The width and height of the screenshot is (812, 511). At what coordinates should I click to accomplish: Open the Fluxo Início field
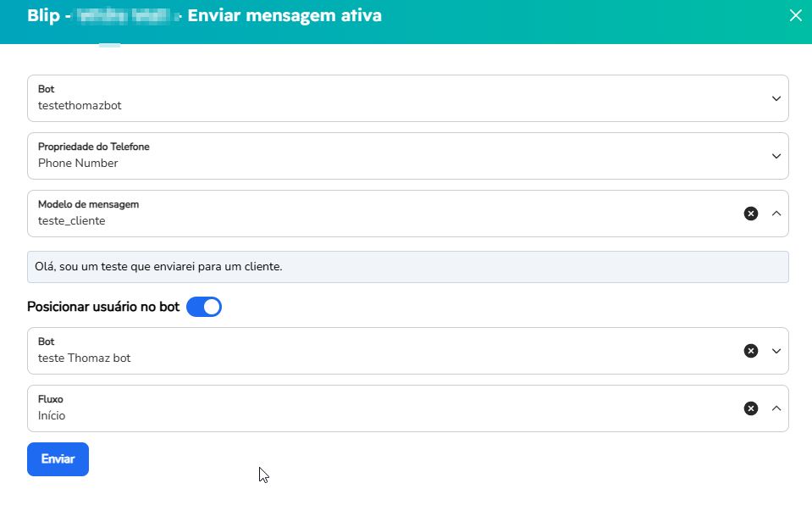click(407, 408)
